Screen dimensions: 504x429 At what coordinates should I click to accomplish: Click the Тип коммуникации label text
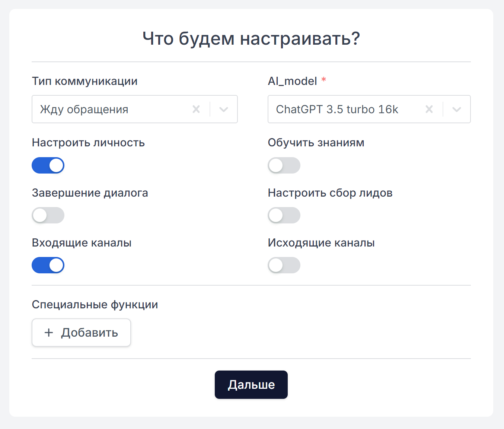(x=84, y=81)
